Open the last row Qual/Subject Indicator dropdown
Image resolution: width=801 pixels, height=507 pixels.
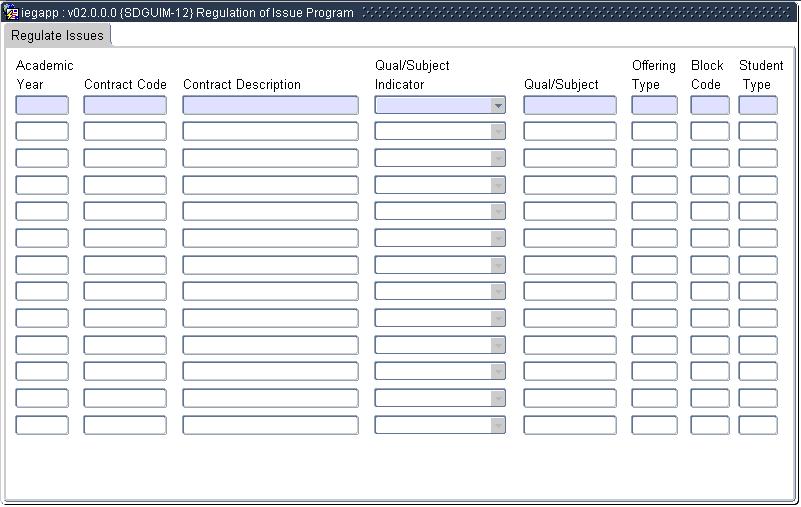pyautogui.click(x=497, y=425)
